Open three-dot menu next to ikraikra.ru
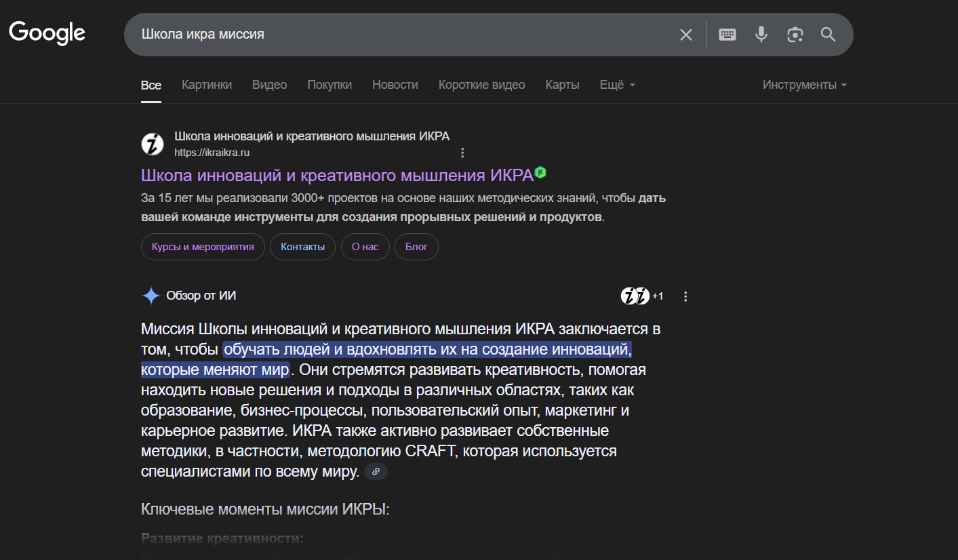 462,153
